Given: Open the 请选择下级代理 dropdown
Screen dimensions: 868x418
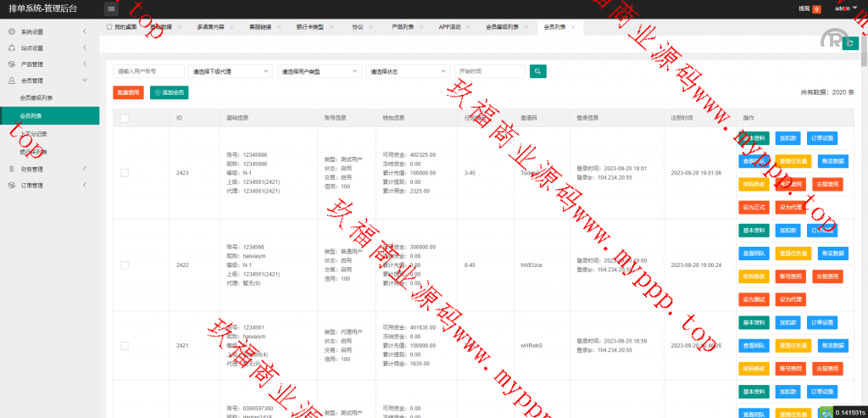Looking at the screenshot, I should point(231,72).
